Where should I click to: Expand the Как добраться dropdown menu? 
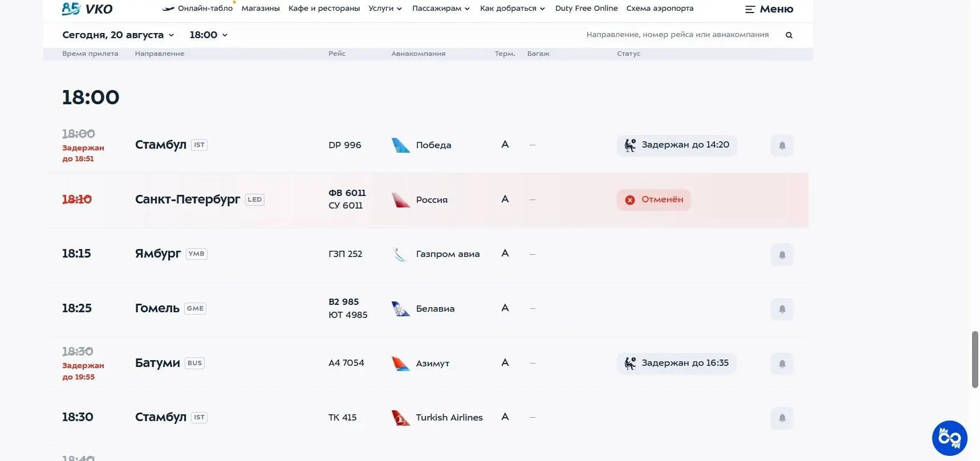[x=513, y=9]
